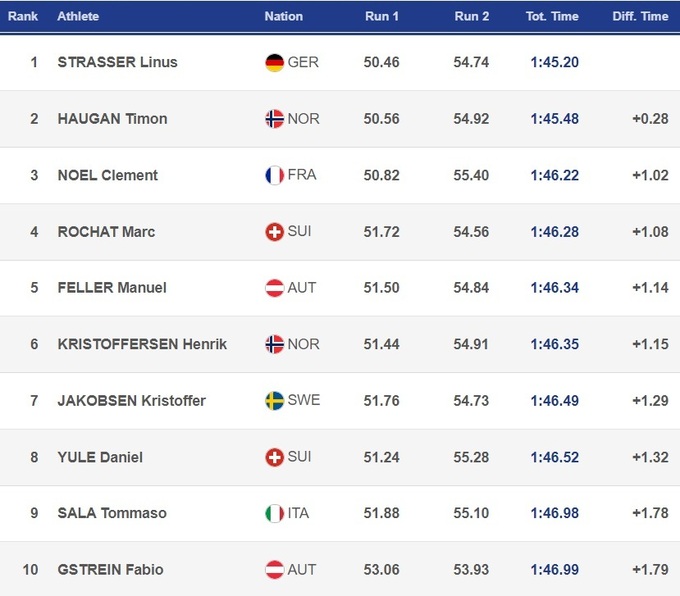Click the Diff. Time column header

tap(640, 17)
